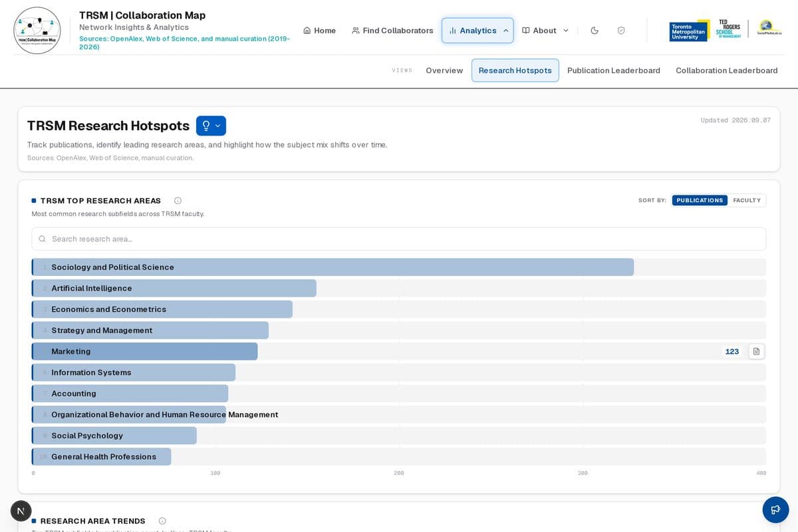Viewport: 798px width, 532px height.
Task: Select Organizational Behavior and Human Resource Management
Action: point(399,414)
